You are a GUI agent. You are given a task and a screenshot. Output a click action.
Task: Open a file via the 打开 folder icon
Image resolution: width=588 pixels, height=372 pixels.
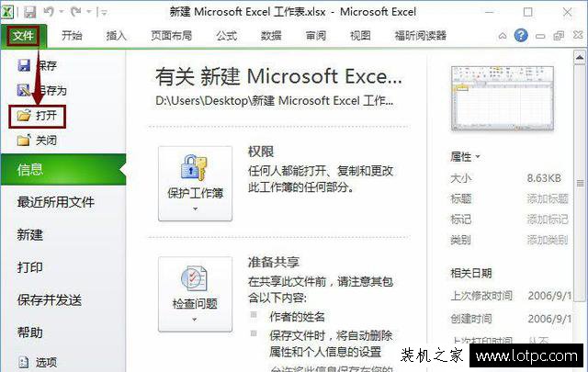click(24, 116)
